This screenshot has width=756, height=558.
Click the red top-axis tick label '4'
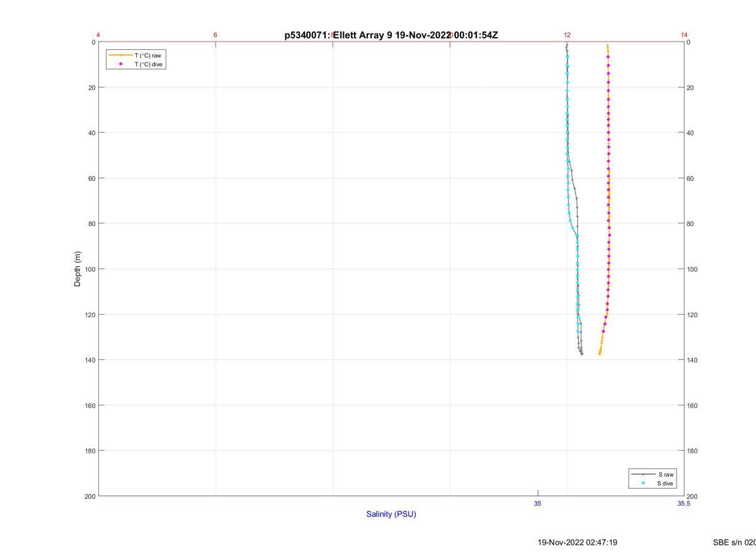(x=98, y=35)
